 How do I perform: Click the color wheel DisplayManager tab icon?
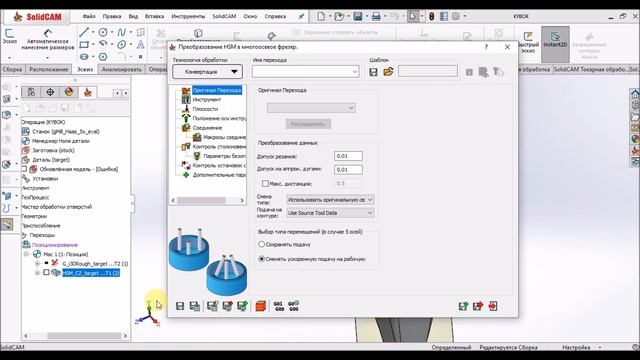point(69,92)
